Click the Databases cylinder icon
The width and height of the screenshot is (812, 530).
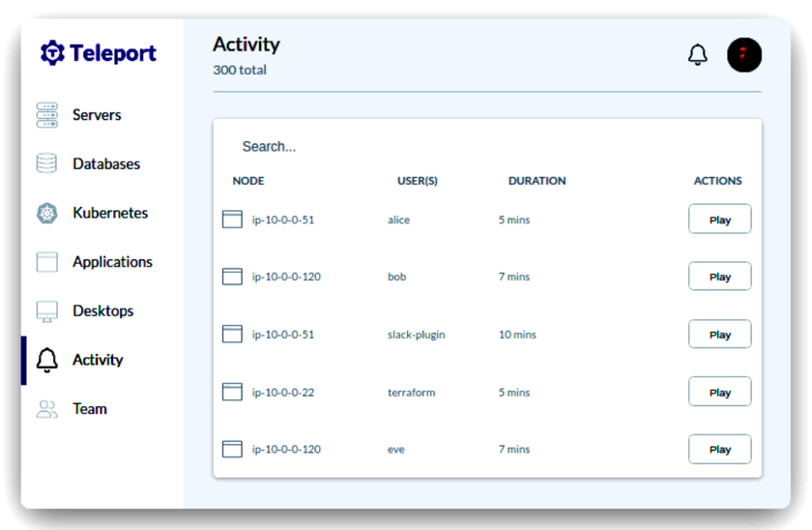(46, 163)
